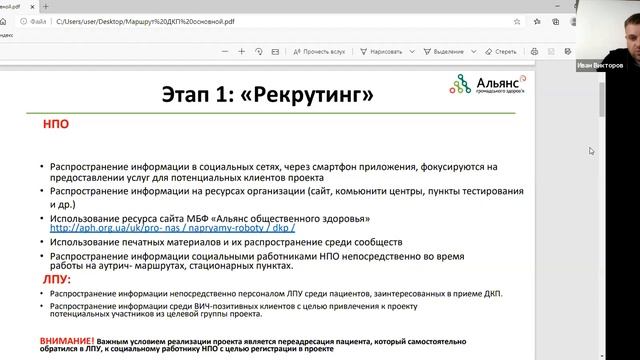This screenshot has width=640, height=360.
Task: Click the Save PDF icon
Action: (x=551, y=52)
